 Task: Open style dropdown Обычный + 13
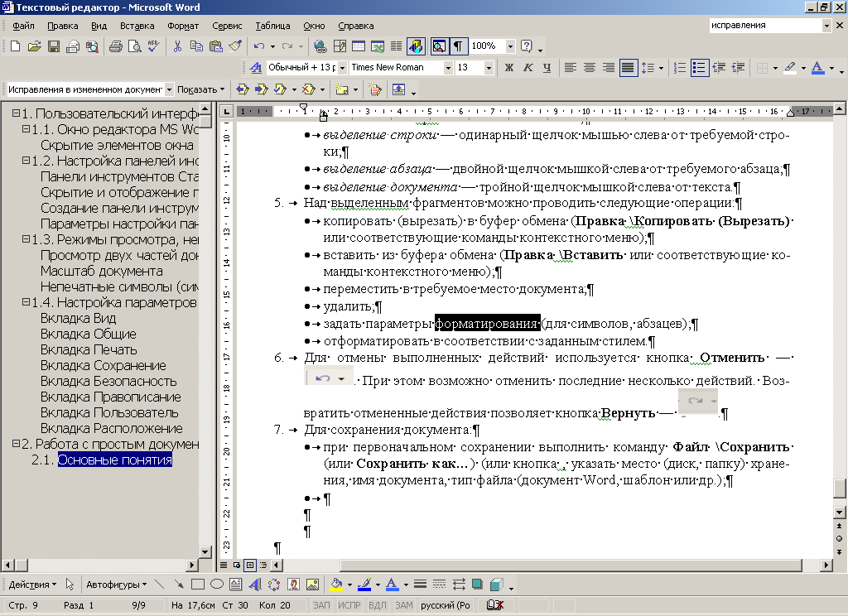(x=342, y=68)
